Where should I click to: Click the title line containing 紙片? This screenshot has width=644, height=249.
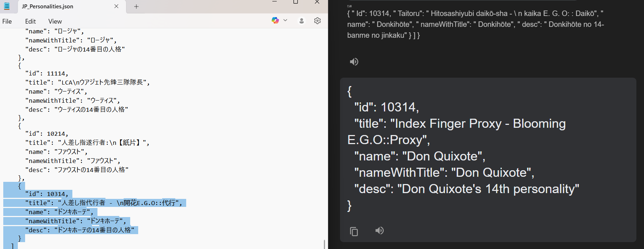[87, 143]
